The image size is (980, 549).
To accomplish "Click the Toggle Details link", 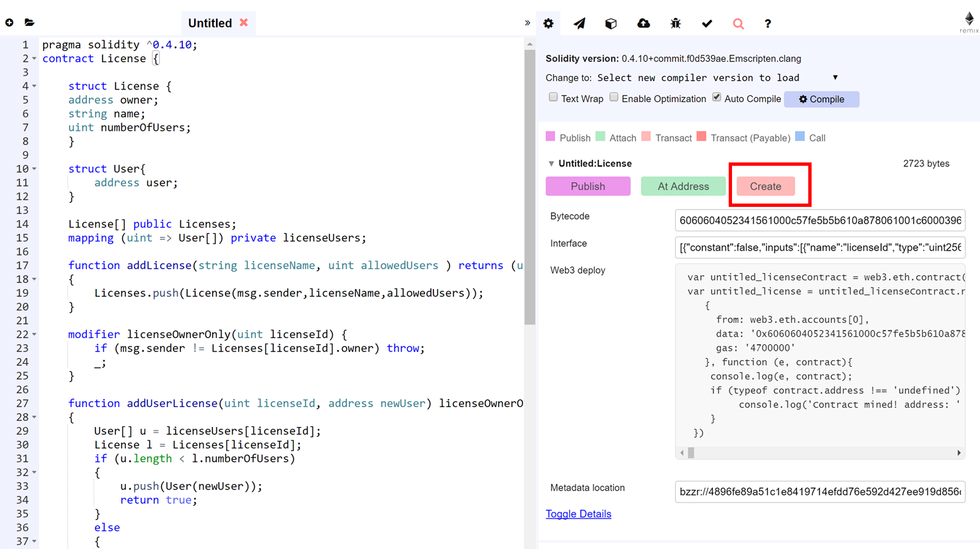I will click(x=578, y=514).
